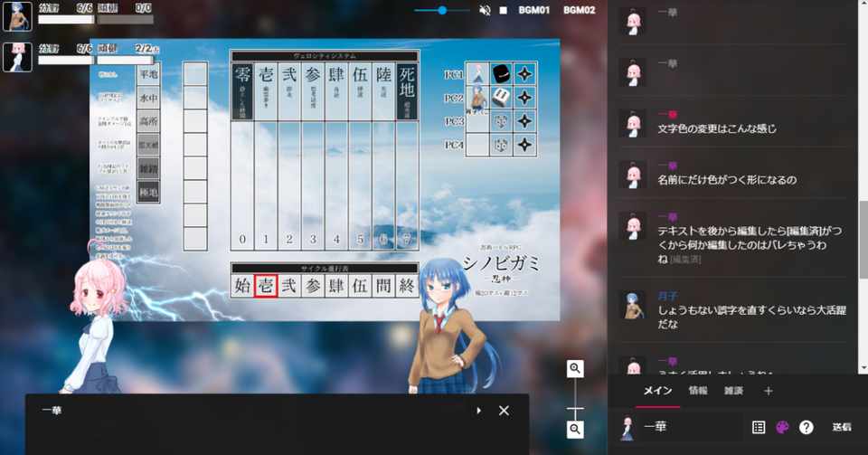This screenshot has width=868, height=455.
Task: Adjust the volume slider at top
Action: 442,10
